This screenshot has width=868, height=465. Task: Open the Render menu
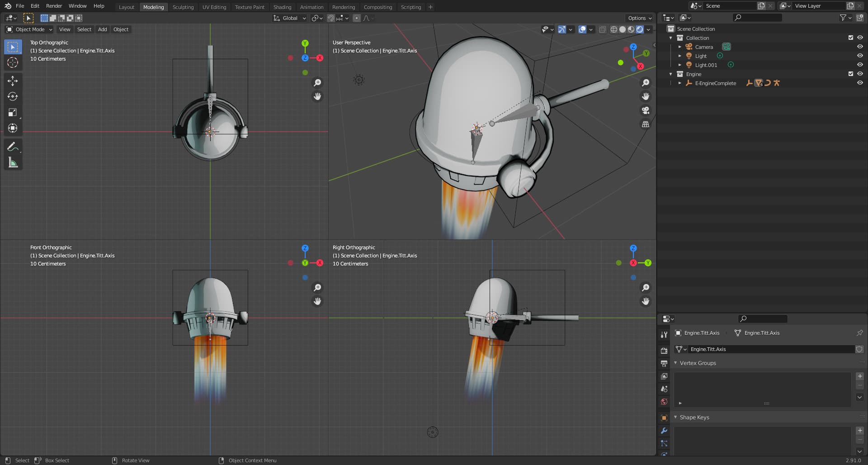pos(54,6)
